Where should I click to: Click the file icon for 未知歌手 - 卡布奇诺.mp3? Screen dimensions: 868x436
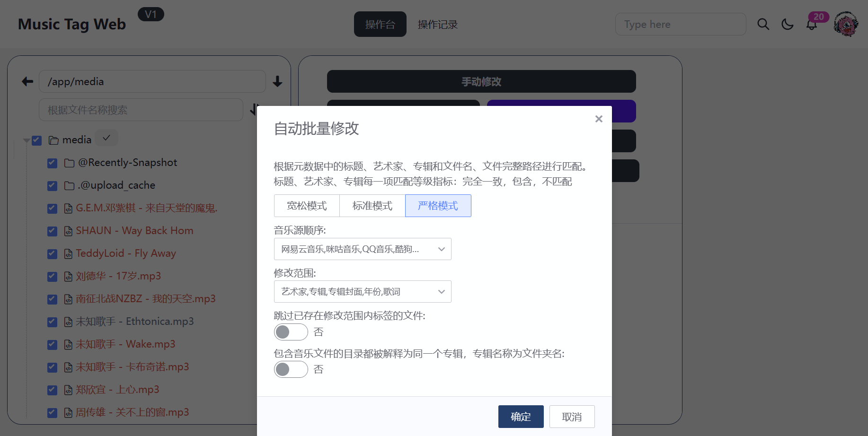[68, 367]
